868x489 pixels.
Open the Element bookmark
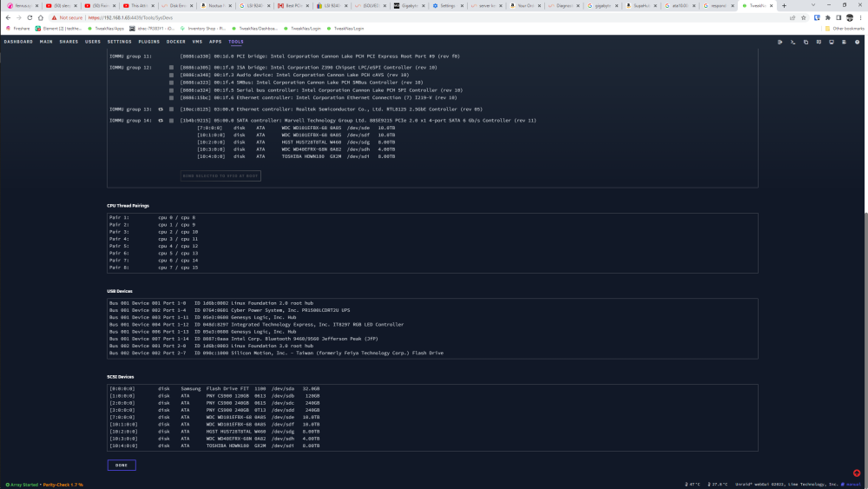[x=58, y=29]
